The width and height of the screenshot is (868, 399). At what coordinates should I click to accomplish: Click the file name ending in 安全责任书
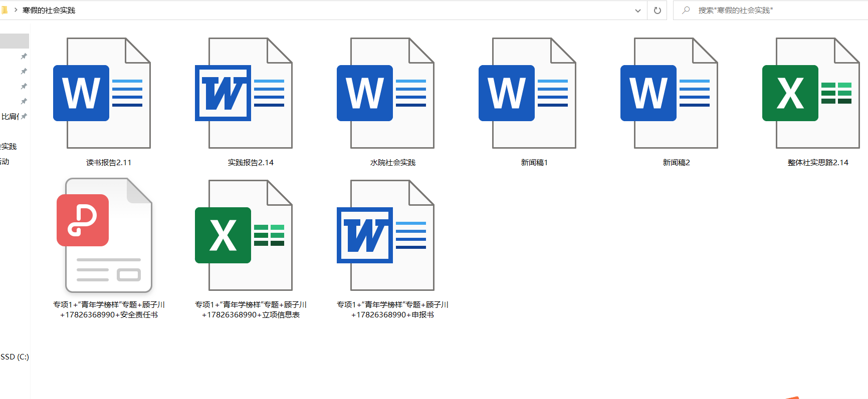coord(109,310)
